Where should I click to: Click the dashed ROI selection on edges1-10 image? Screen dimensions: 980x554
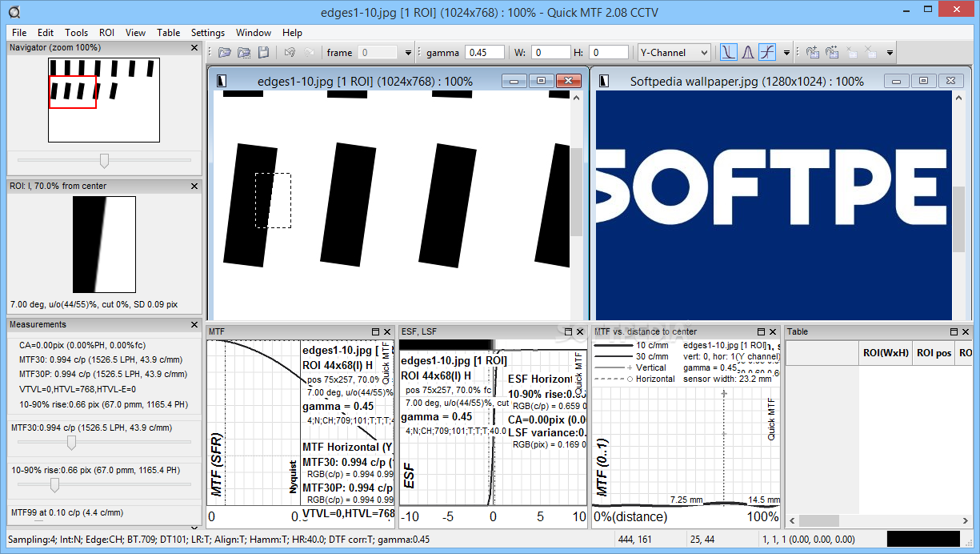click(x=273, y=200)
